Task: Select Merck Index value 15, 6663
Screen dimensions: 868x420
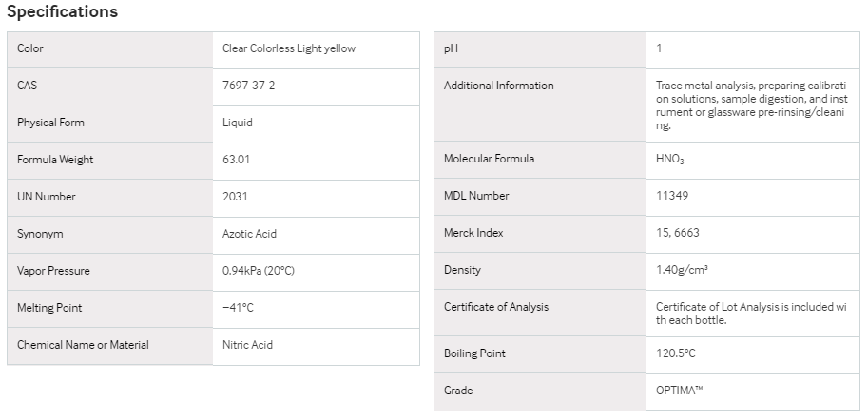Action: 678,233
